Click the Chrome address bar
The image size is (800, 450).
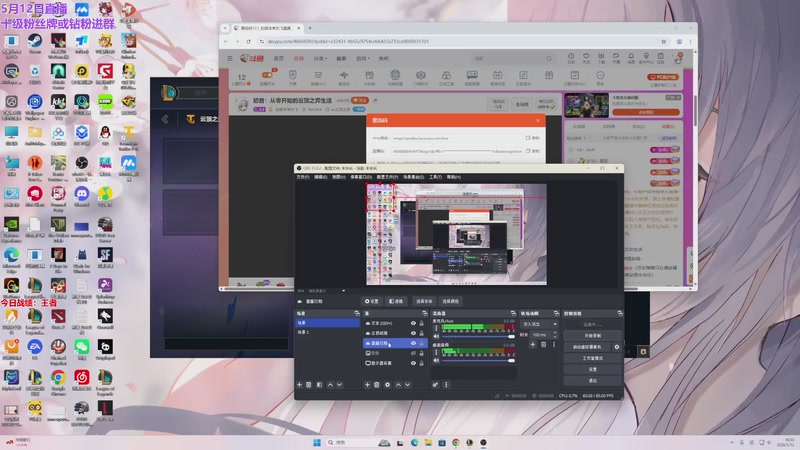[x=459, y=41]
